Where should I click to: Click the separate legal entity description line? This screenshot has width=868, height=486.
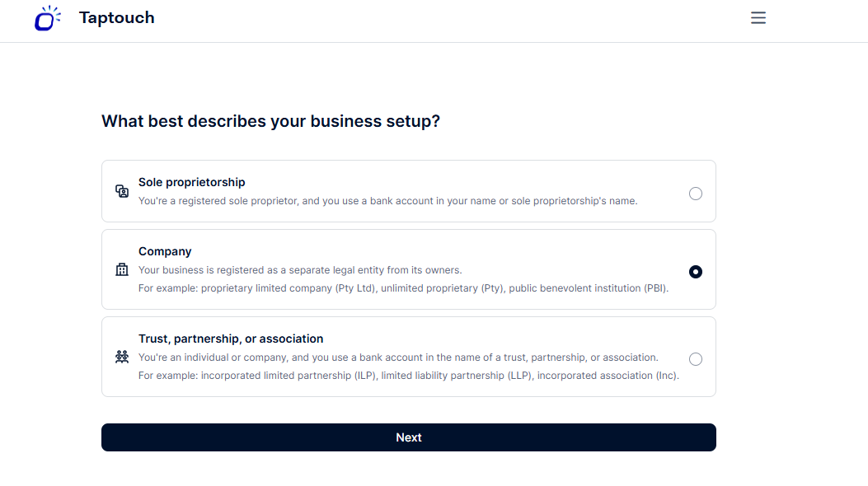tap(300, 270)
